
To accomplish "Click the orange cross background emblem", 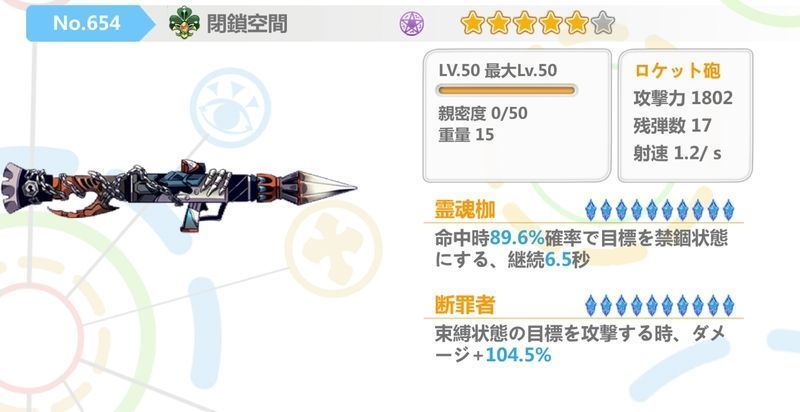I will [x=333, y=248].
